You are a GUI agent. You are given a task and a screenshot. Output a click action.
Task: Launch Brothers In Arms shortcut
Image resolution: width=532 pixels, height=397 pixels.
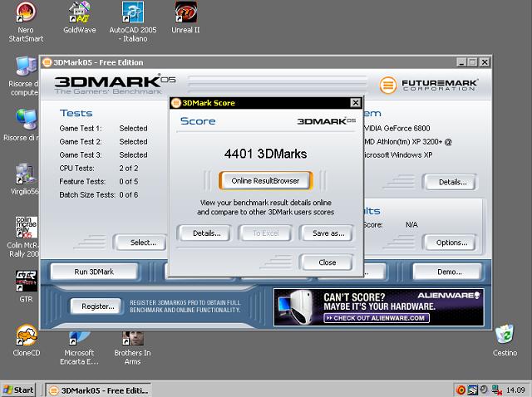coord(133,347)
